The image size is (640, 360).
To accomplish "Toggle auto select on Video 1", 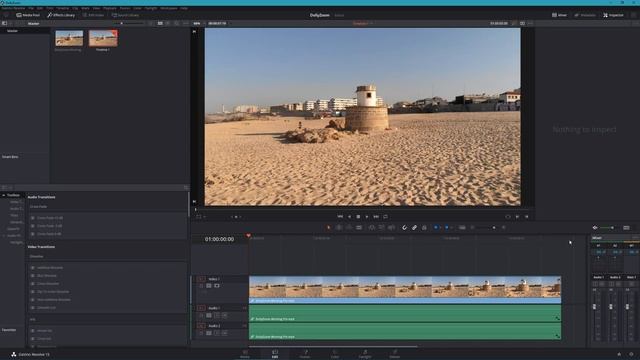I will pos(209,286).
